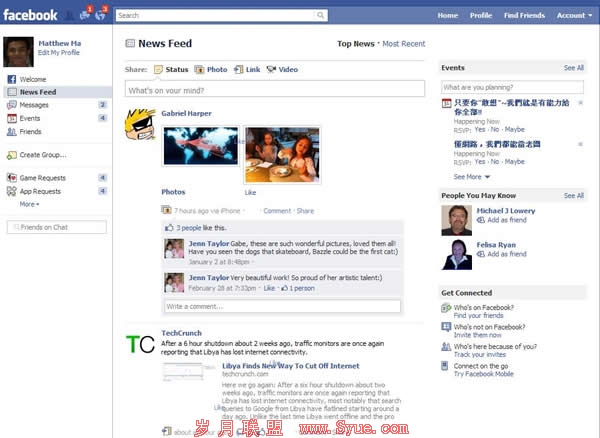Open Michael J Lowery's profile picture
This screenshot has width=600, height=438.
457,220
